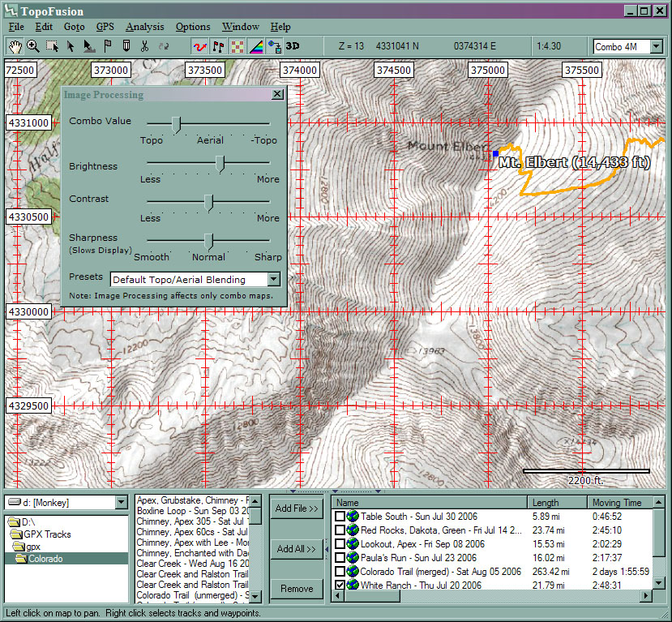Open the Analysis menu
This screenshot has width=672, height=622.
(144, 27)
